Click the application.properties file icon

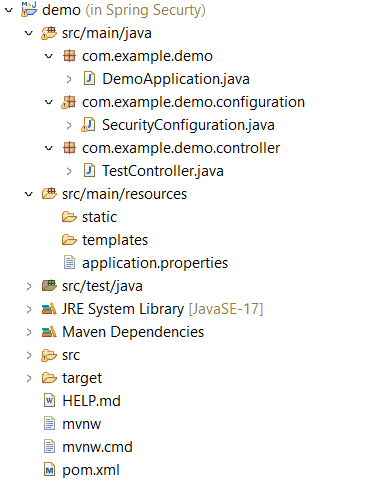point(69,263)
